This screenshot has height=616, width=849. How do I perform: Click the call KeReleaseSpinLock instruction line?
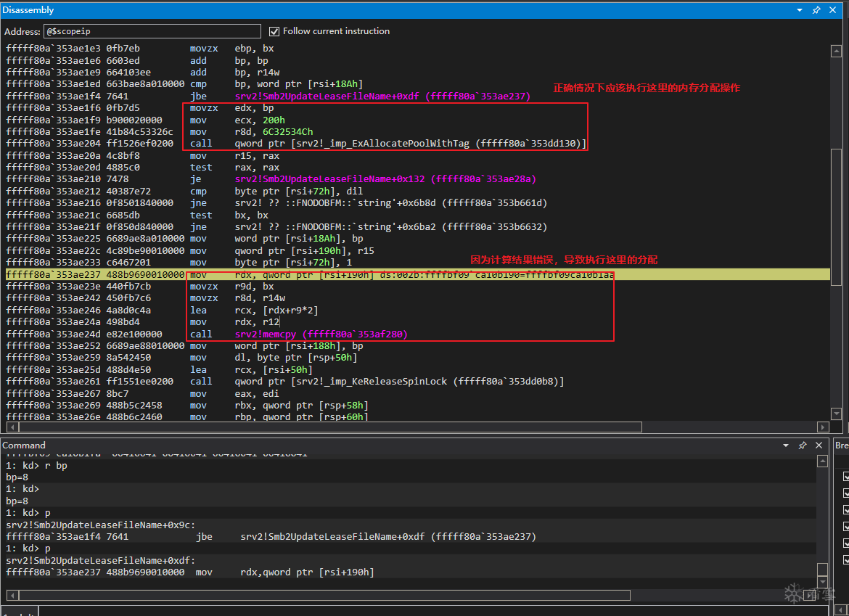coord(285,382)
